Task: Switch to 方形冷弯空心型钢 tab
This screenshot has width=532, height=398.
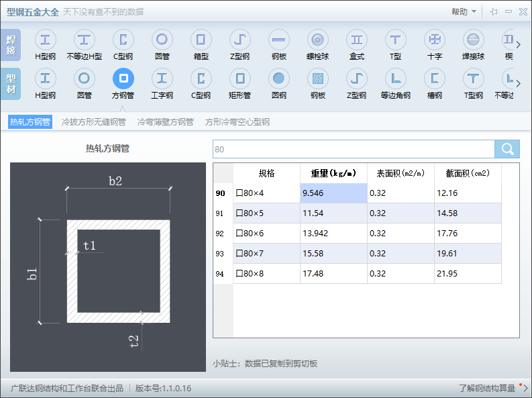Action: pos(237,122)
